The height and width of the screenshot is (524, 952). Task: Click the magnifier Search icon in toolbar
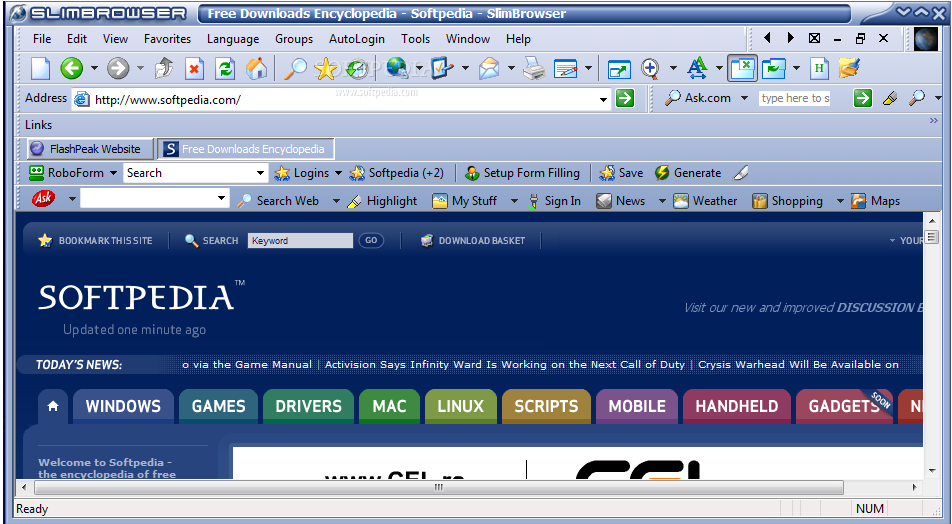[x=296, y=69]
